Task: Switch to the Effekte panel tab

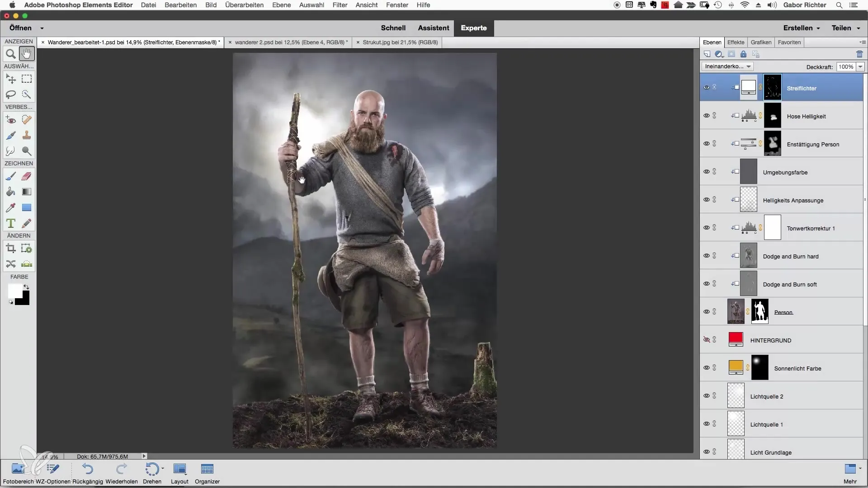Action: point(736,42)
